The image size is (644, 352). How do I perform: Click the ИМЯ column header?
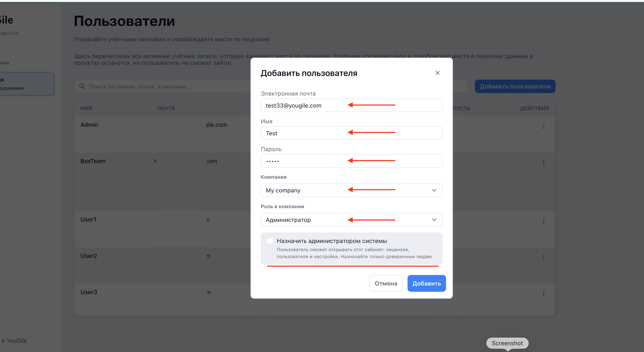(x=86, y=108)
